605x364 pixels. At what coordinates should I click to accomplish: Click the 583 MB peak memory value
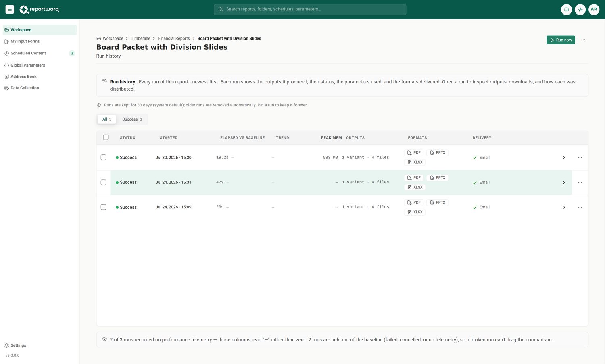tap(330, 158)
